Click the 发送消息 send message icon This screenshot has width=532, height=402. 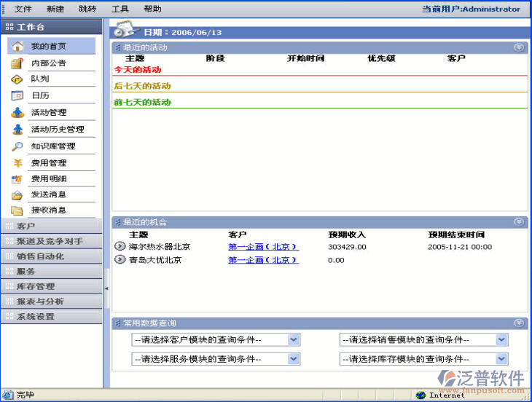[x=17, y=195]
